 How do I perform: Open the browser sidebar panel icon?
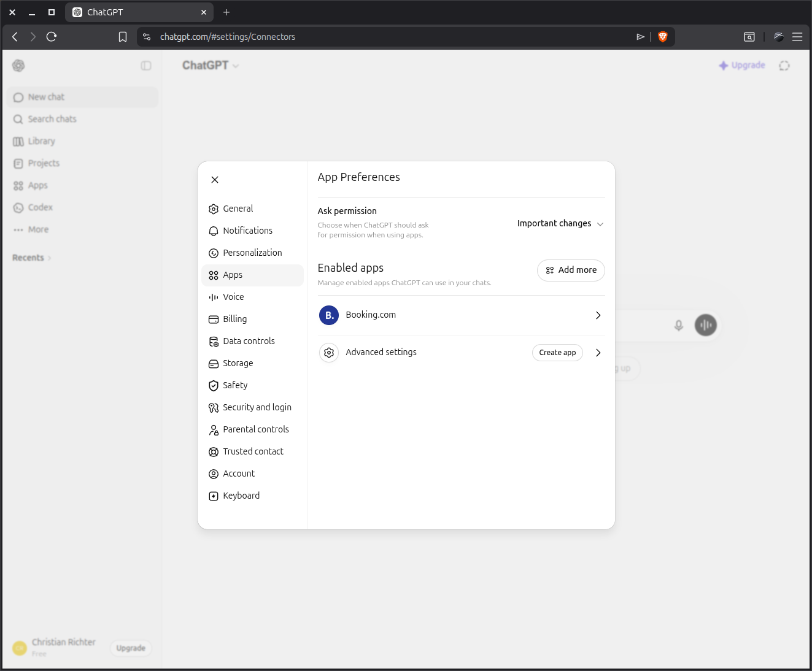pyautogui.click(x=749, y=37)
